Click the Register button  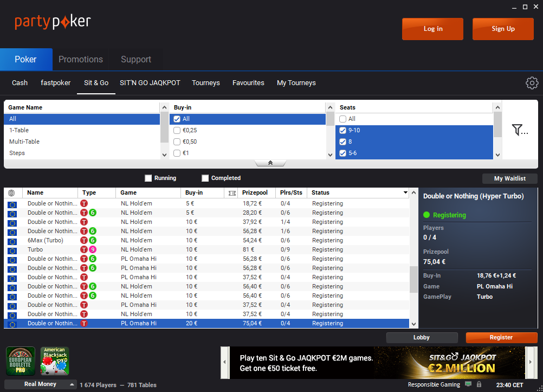pos(501,337)
